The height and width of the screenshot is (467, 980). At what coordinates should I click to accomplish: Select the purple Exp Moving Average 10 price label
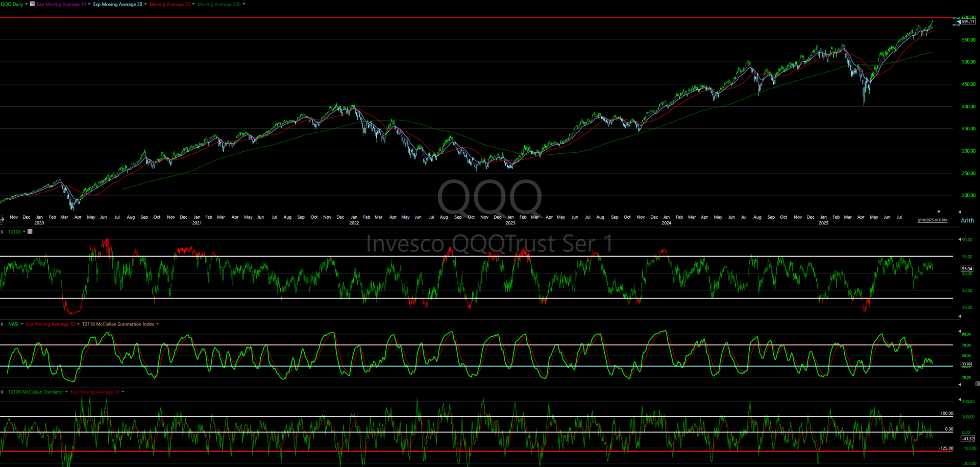[61, 4]
